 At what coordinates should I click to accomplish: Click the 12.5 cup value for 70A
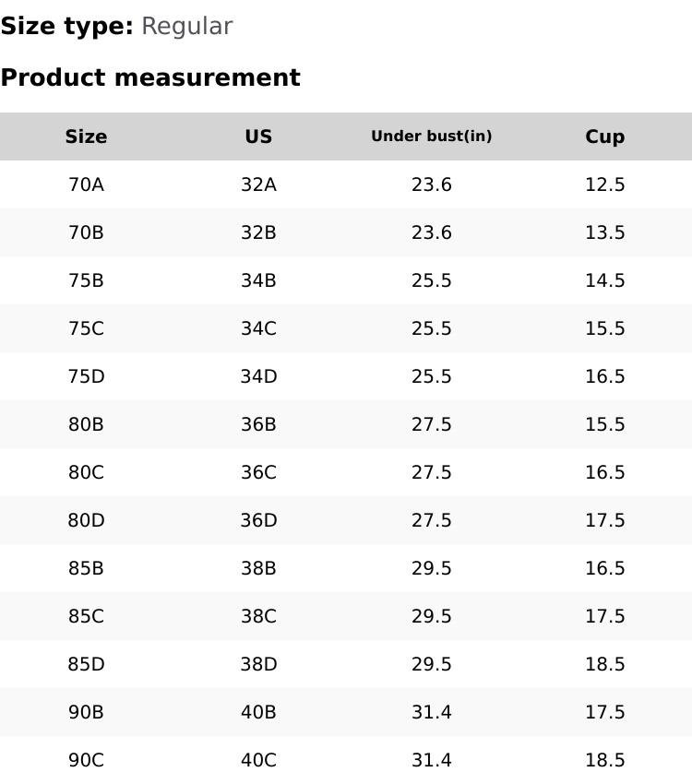click(604, 184)
